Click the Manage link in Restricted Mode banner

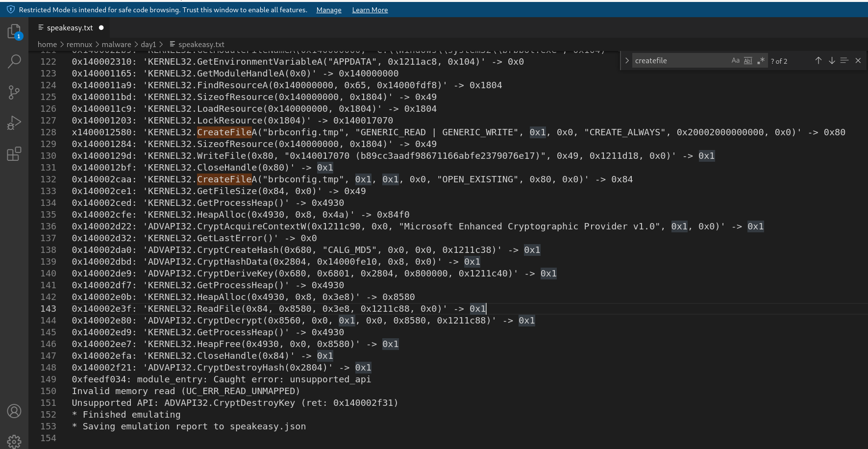tap(329, 10)
